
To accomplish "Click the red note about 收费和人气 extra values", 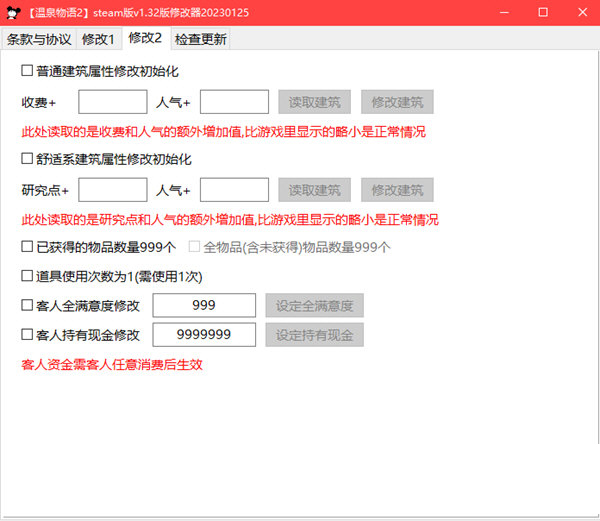I will coord(223,132).
